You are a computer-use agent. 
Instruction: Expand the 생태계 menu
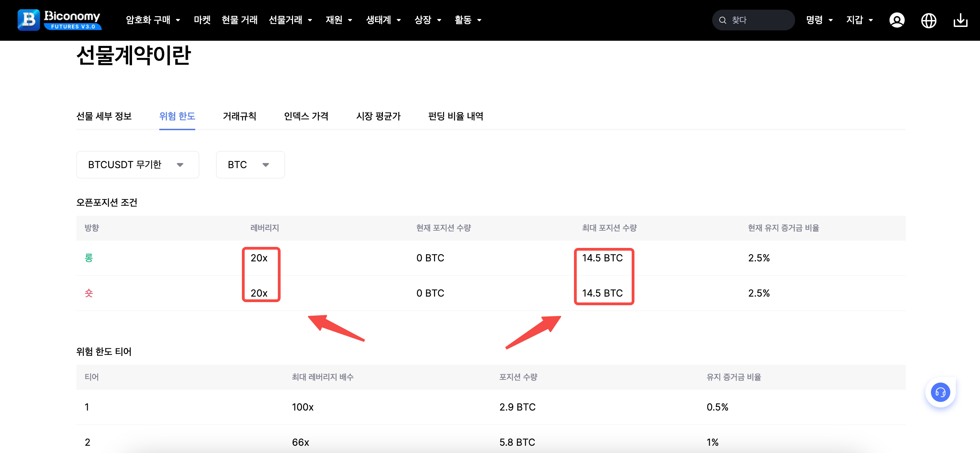[384, 20]
